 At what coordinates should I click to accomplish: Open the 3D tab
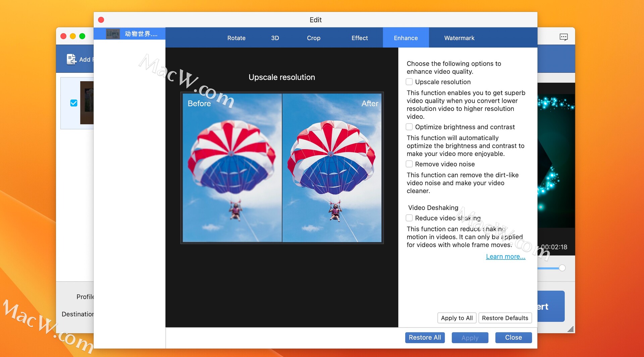pyautogui.click(x=275, y=38)
